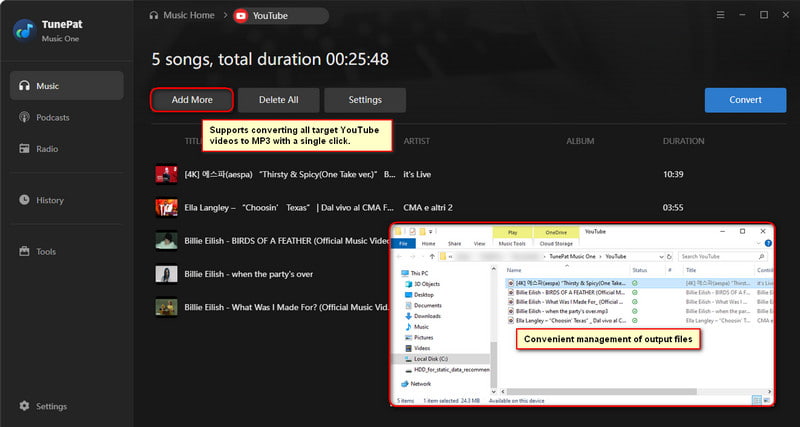
Task: Open the File tab in Explorer
Action: point(403,244)
